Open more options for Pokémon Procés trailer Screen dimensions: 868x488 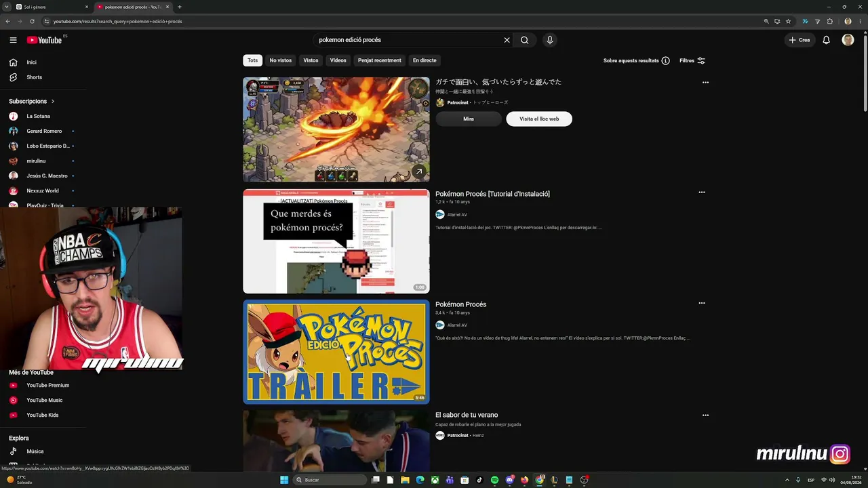click(702, 303)
